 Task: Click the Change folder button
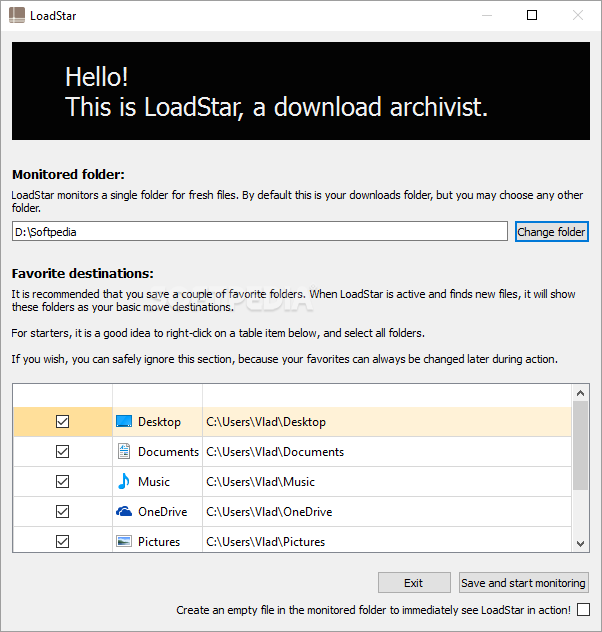[x=552, y=232]
